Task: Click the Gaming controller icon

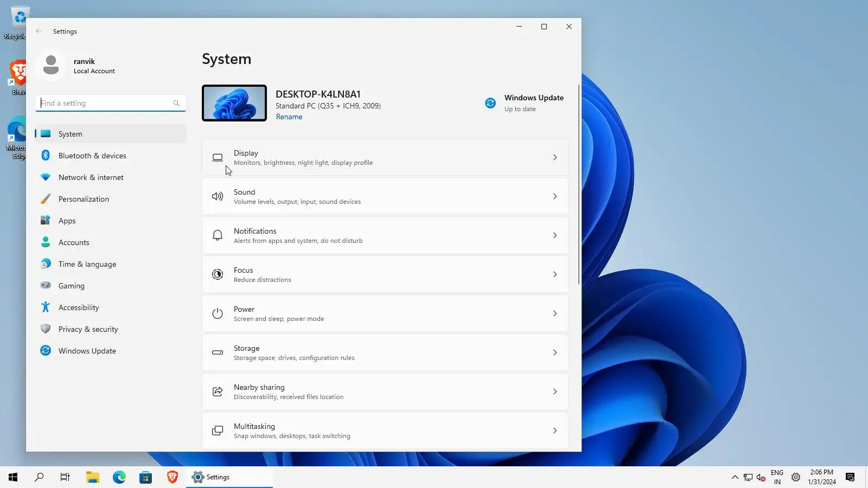Action: point(46,285)
